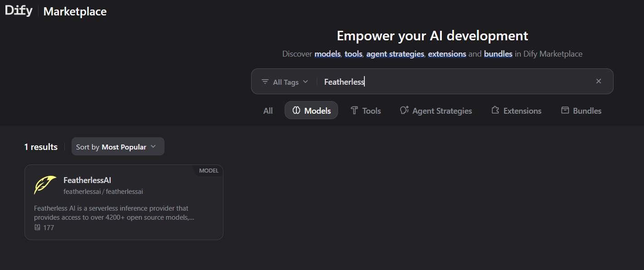Switch to the Extensions tab
The width and height of the screenshot is (644, 270).
coord(516,111)
